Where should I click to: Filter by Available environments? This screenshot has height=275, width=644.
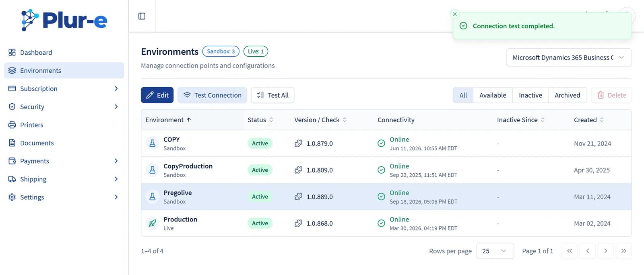pyautogui.click(x=493, y=95)
